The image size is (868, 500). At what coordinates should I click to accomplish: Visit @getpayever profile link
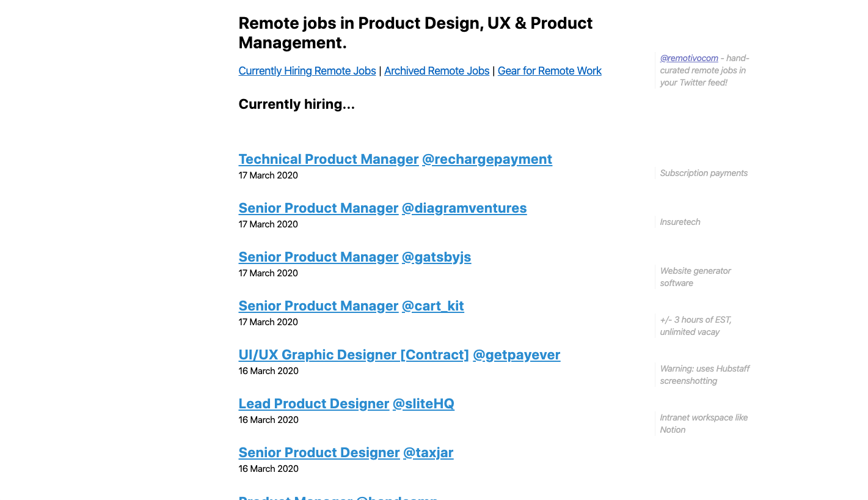pos(517,355)
